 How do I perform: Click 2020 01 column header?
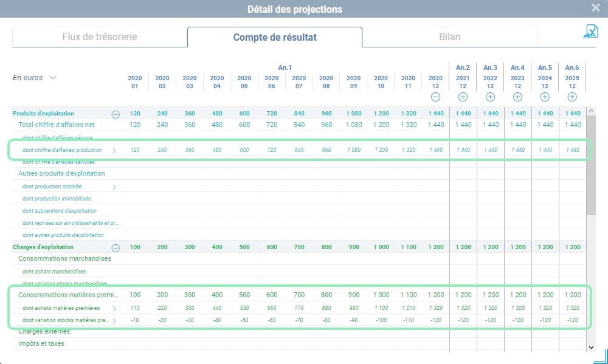134,82
